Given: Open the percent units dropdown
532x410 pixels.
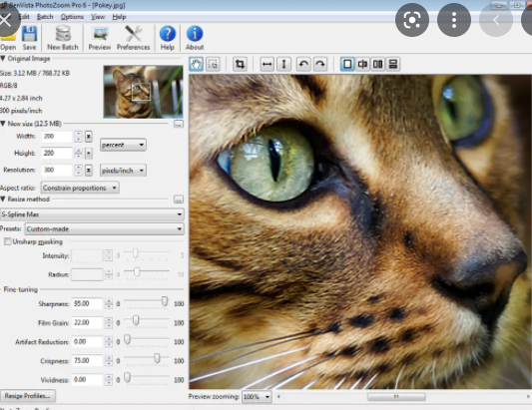Looking at the screenshot, I should click(x=123, y=145).
